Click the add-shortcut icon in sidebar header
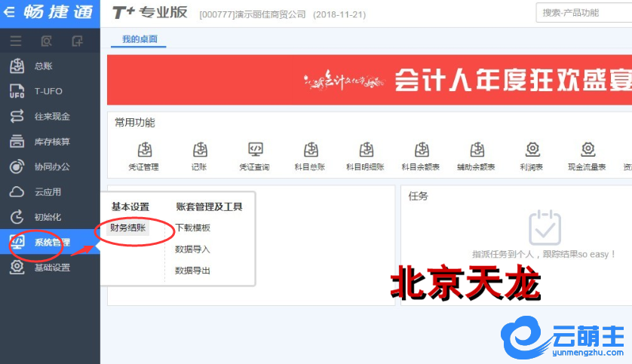632x364 pixels. 77,41
